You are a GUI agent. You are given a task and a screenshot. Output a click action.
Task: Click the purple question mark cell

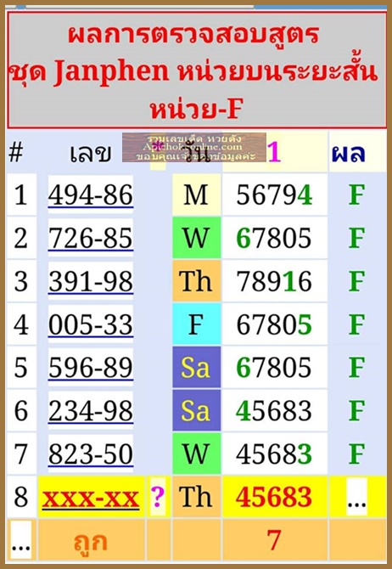point(158,497)
